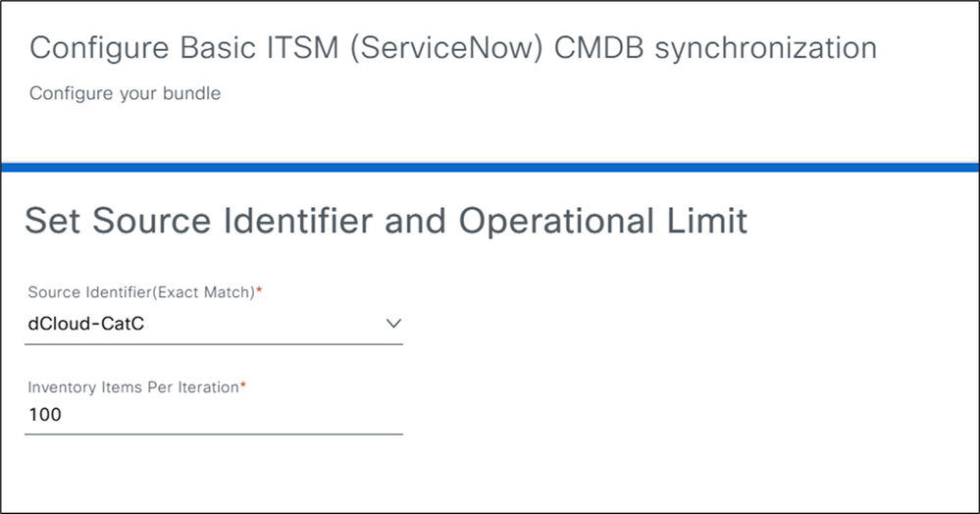This screenshot has height=514, width=980.
Task: Click empty space inside the Source Identifier dropdown
Action: (265, 324)
